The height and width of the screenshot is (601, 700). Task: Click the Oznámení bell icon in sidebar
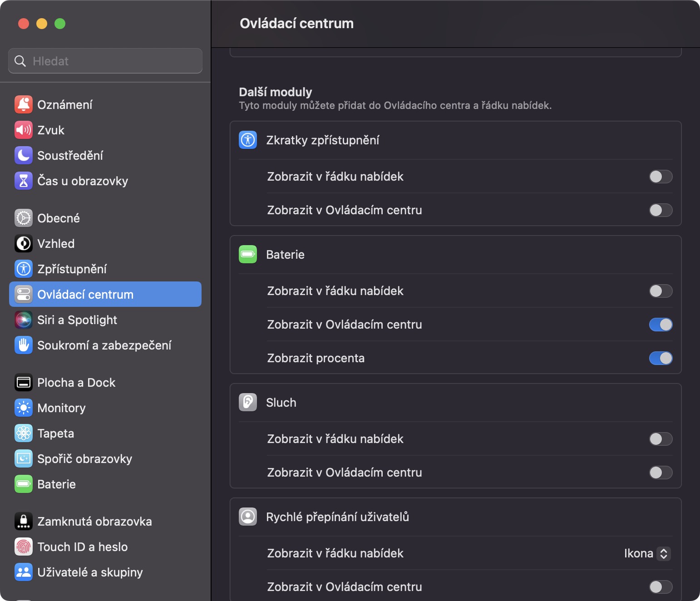coord(24,105)
